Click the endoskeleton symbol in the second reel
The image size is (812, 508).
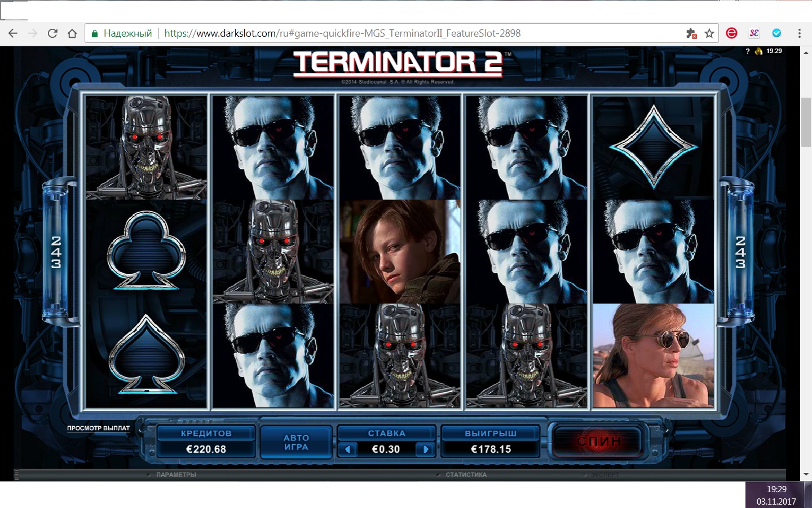tap(273, 252)
